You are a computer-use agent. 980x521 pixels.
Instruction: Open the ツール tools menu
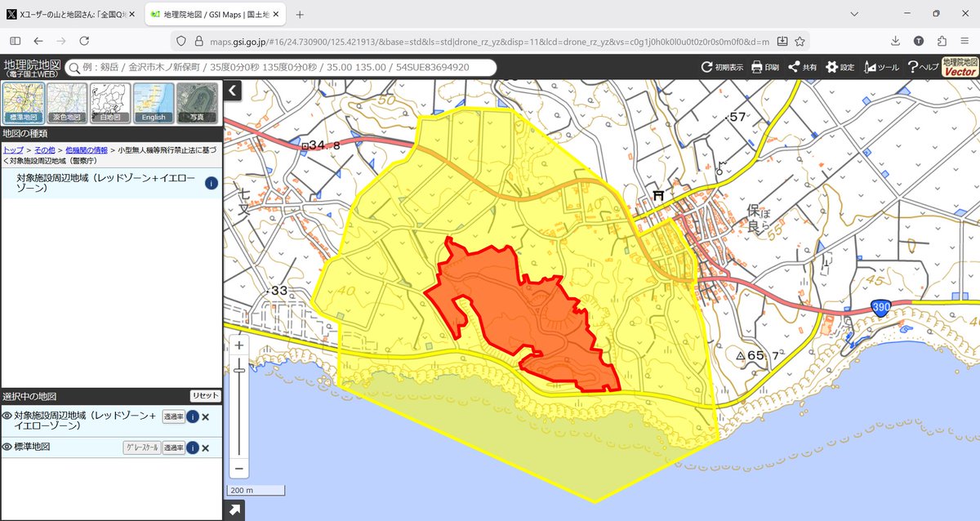[881, 67]
